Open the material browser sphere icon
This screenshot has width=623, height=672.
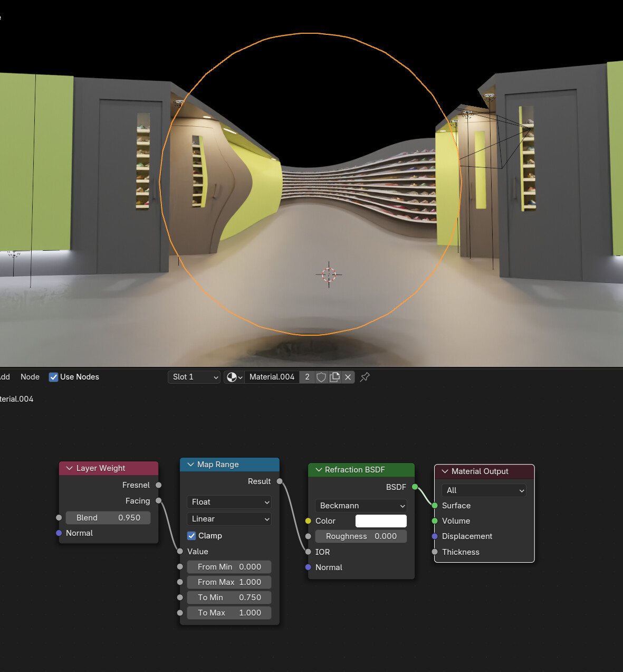[x=234, y=377]
